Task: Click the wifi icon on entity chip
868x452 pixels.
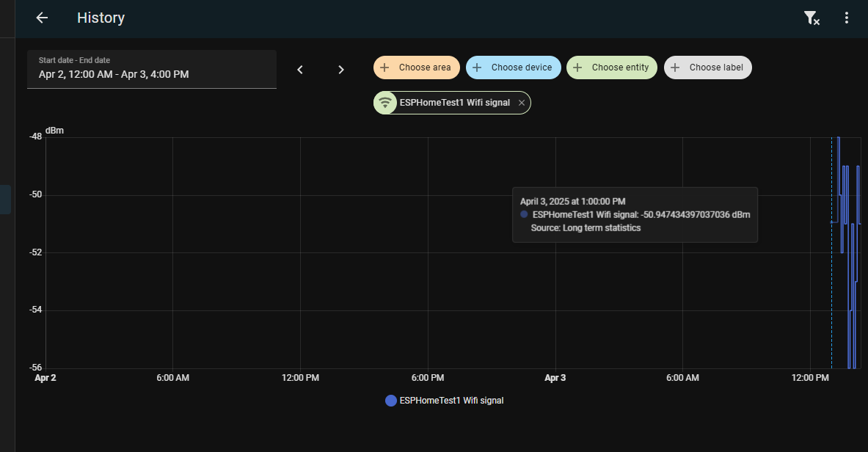Action: (385, 103)
